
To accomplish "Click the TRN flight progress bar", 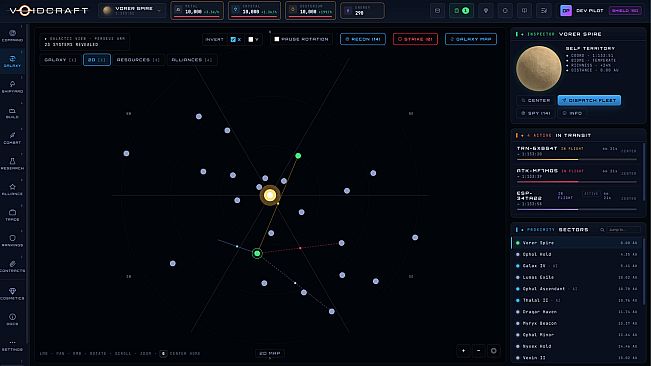I will pyautogui.click(x=577, y=159).
